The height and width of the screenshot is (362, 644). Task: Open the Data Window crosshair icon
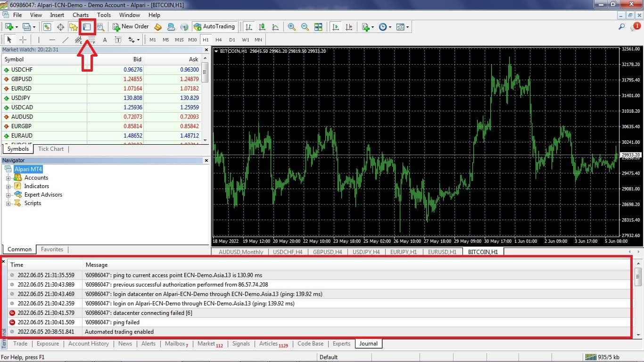pos(61,27)
